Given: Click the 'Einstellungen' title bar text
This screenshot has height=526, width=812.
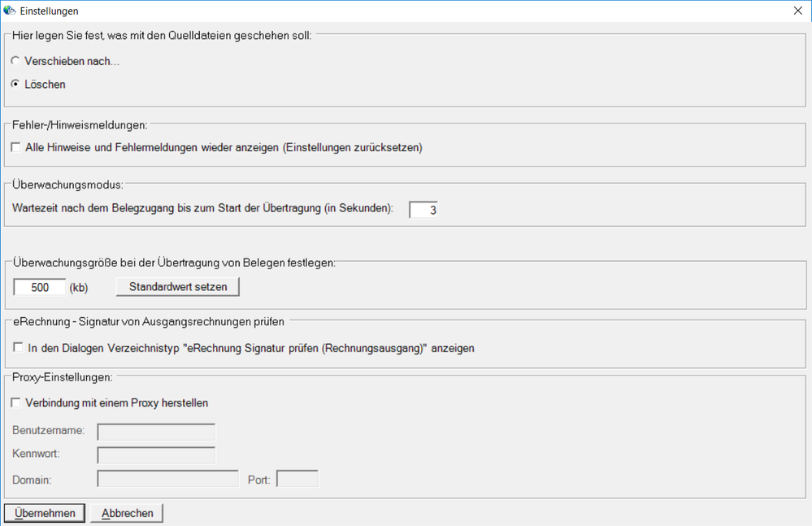Looking at the screenshot, I should tap(49, 11).
